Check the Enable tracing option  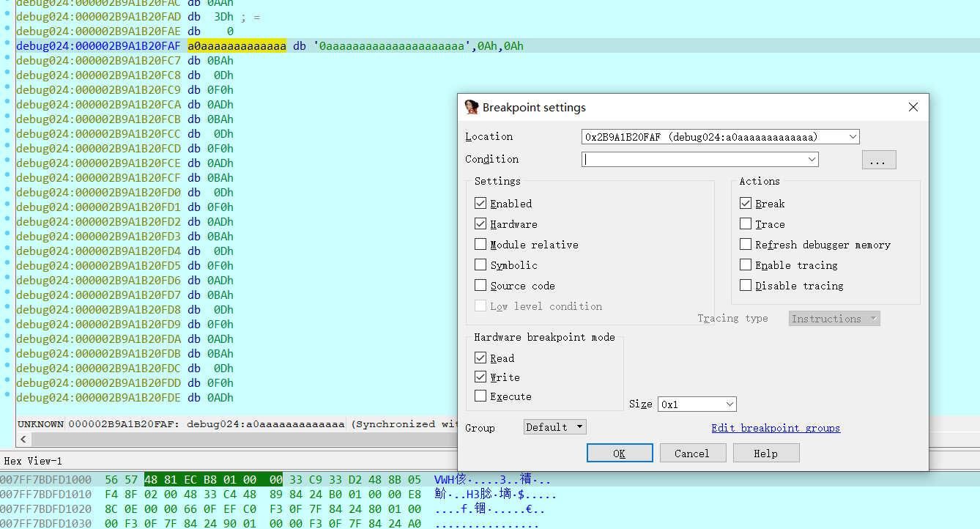point(746,265)
